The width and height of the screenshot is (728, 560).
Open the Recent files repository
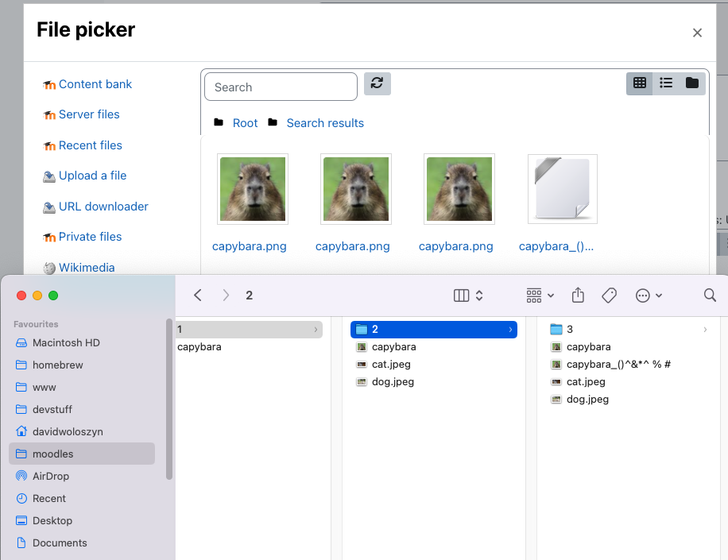click(x=90, y=145)
